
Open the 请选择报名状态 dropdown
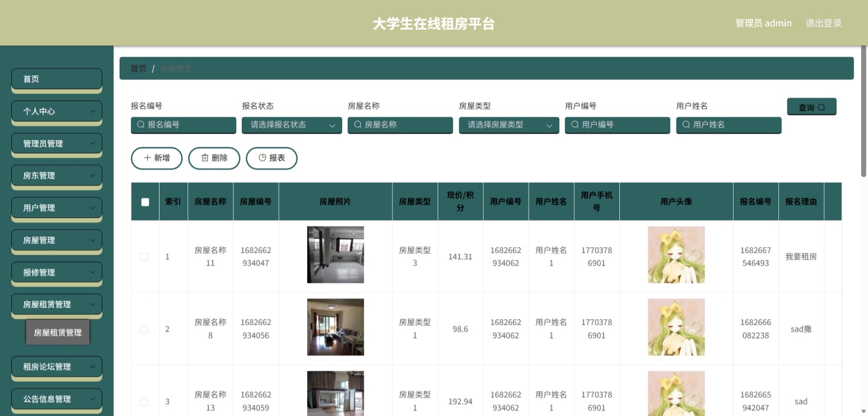(292, 125)
